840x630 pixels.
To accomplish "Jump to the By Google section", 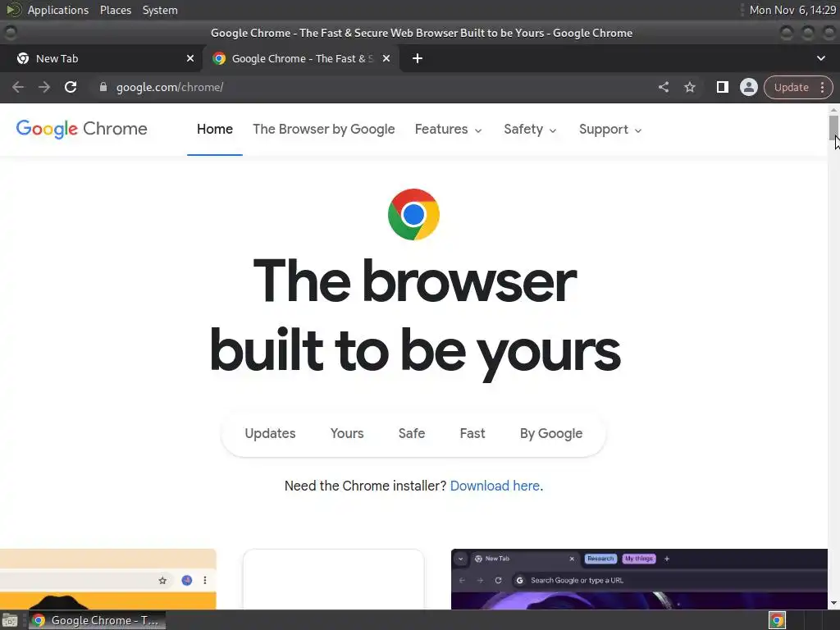I will point(550,433).
